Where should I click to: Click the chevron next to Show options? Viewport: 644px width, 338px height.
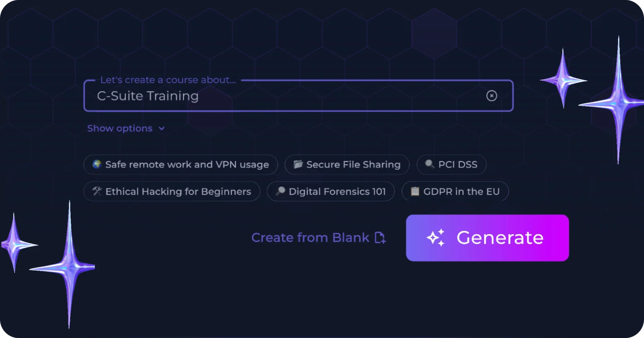coord(161,129)
